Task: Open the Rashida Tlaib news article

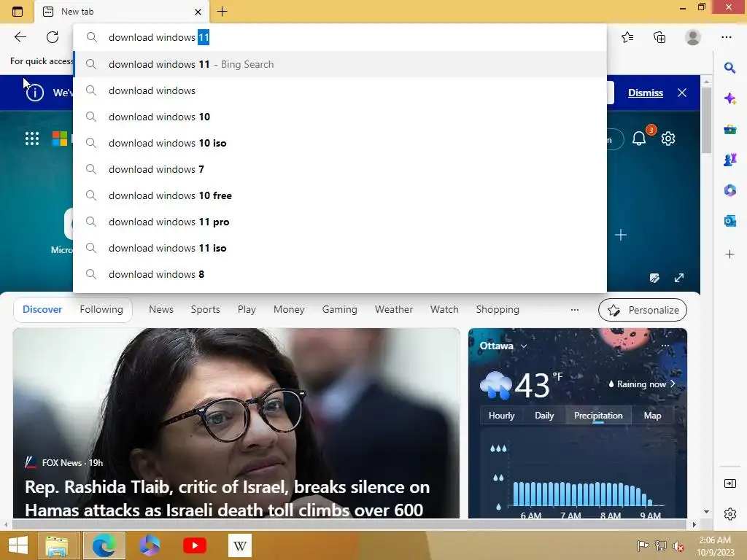Action: (236, 423)
